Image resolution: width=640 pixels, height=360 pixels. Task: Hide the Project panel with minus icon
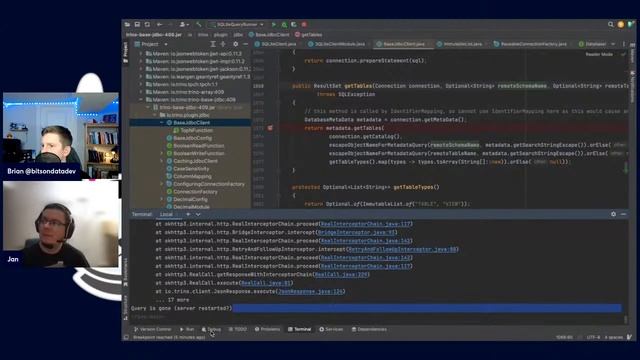pos(245,44)
